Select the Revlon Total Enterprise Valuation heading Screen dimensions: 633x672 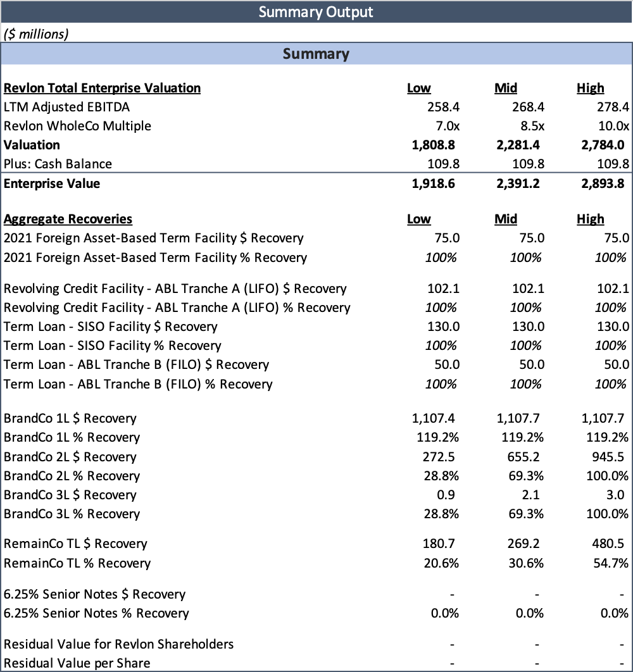(x=102, y=88)
